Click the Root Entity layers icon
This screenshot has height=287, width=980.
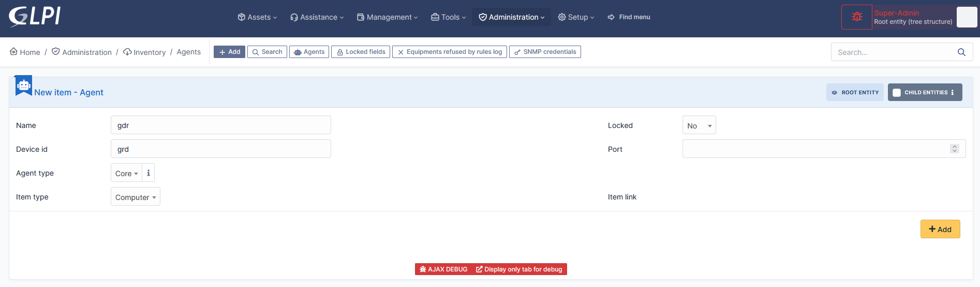tap(835, 93)
